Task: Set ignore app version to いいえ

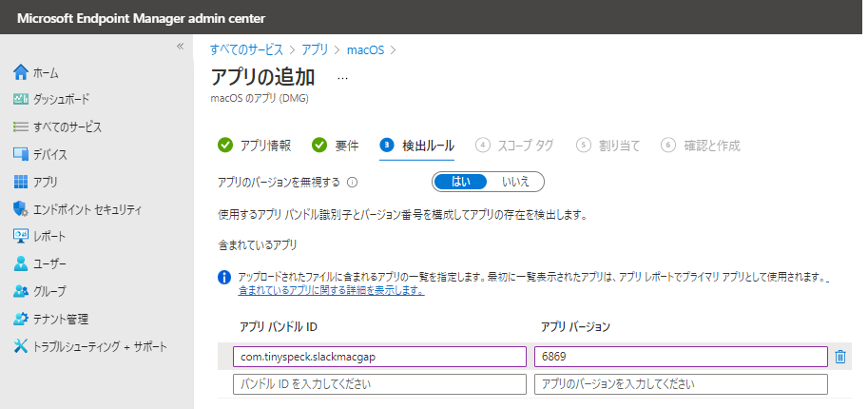Action: click(515, 182)
